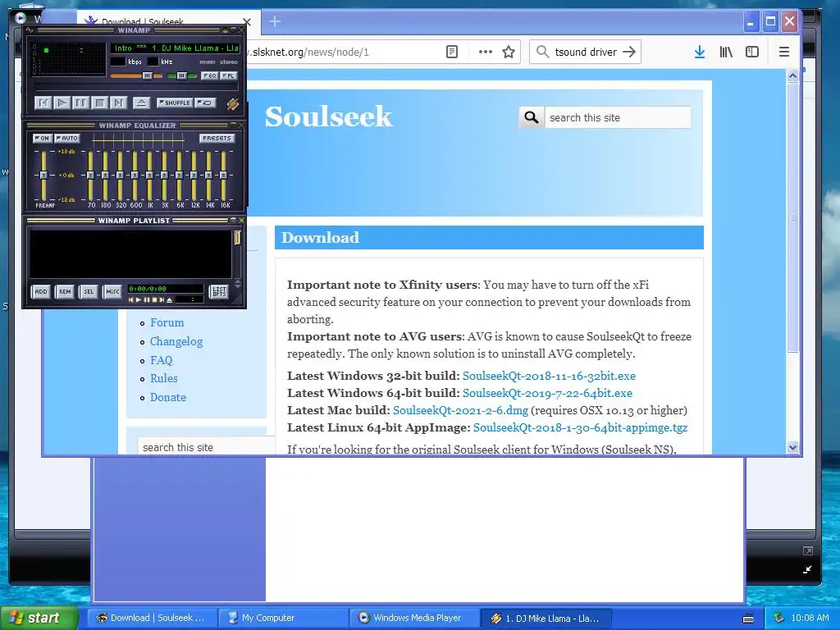Click the search go arrow in Firefox
Viewport: 840px width, 630px height.
(x=629, y=52)
